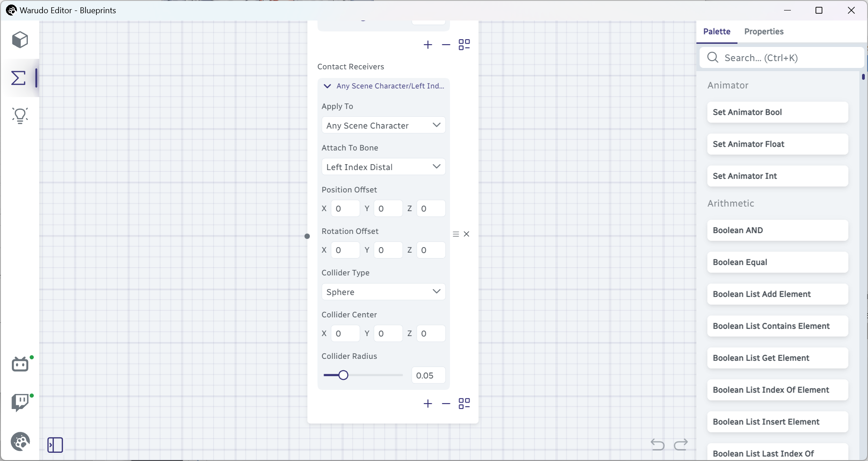The width and height of the screenshot is (868, 461).
Task: Collapse the Any Scene Character/Left Ind... entry
Action: point(327,86)
